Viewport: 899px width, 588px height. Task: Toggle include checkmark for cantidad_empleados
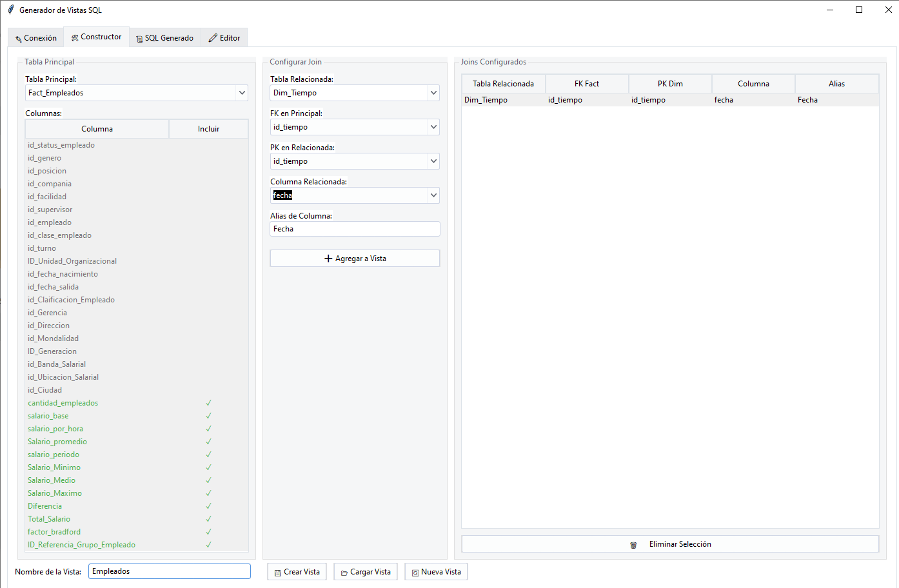(x=208, y=403)
